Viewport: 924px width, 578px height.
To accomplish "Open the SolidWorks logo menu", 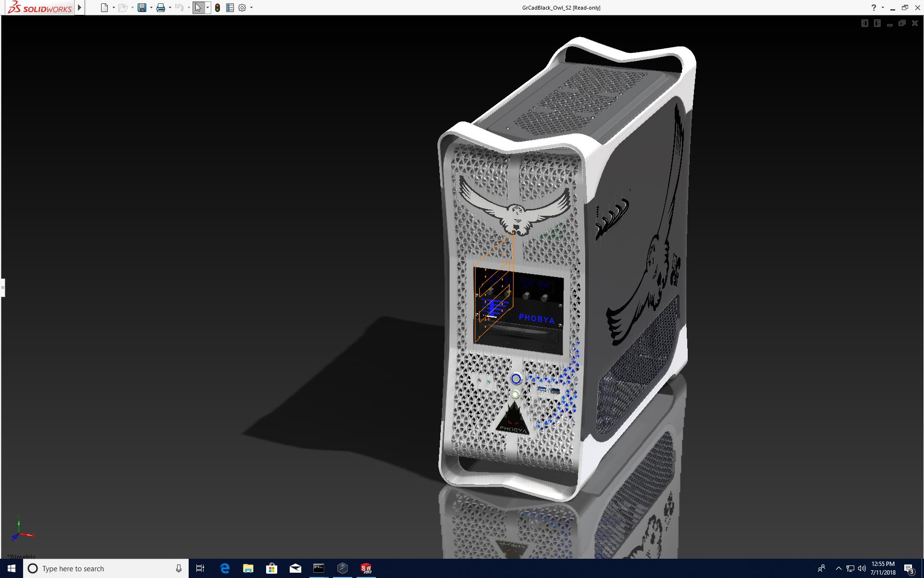I will click(39, 8).
